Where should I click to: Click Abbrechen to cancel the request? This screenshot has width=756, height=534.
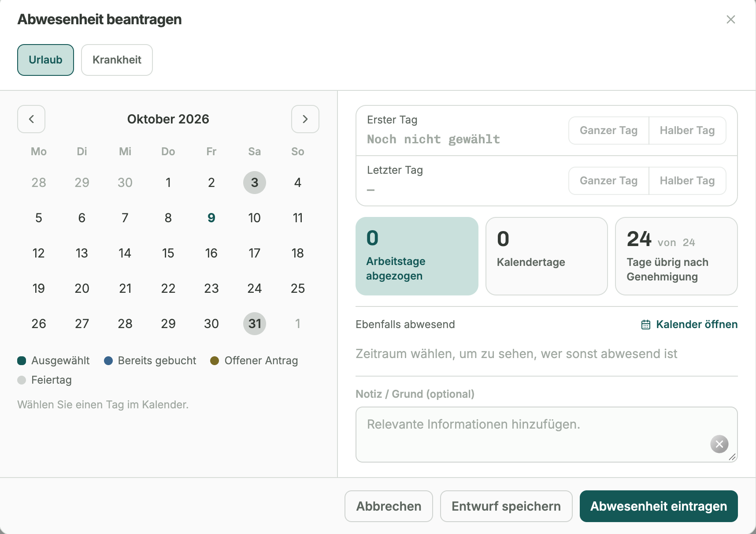point(389,506)
